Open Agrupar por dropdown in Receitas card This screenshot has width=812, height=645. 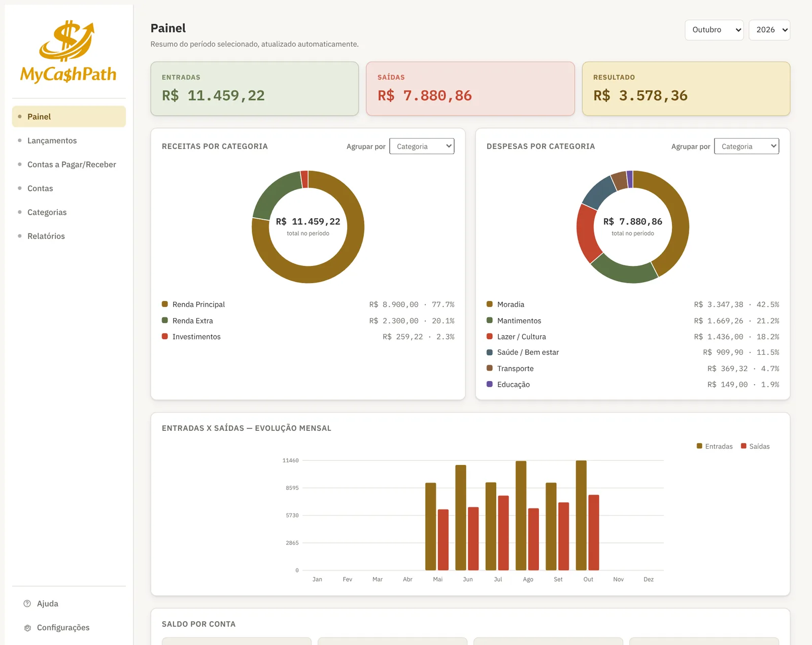click(x=422, y=146)
